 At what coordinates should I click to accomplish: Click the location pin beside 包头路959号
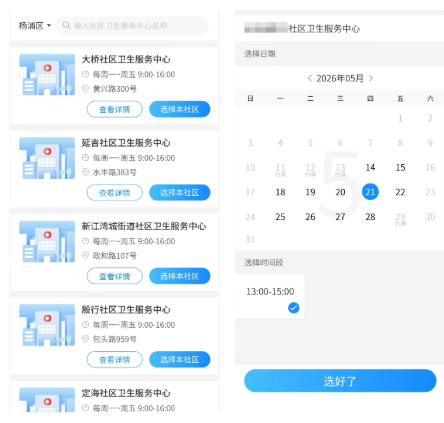[x=86, y=339]
